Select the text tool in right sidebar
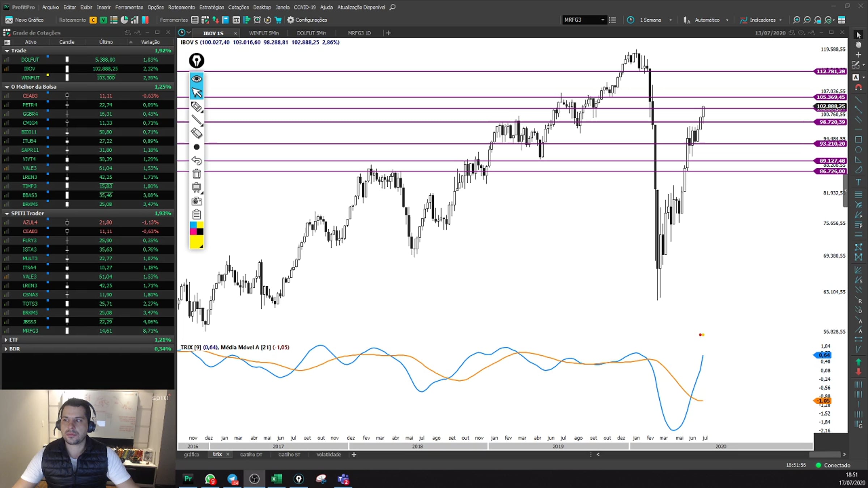The width and height of the screenshot is (868, 488). [858, 182]
